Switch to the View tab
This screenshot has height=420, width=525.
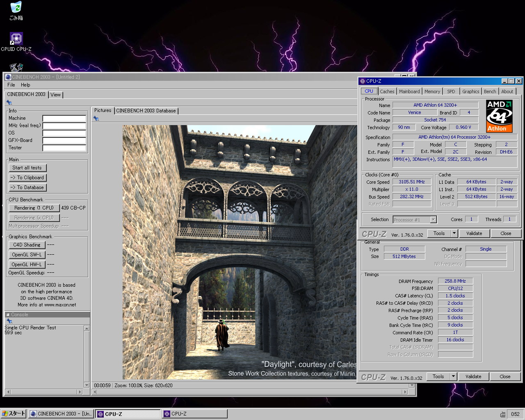[56, 95]
